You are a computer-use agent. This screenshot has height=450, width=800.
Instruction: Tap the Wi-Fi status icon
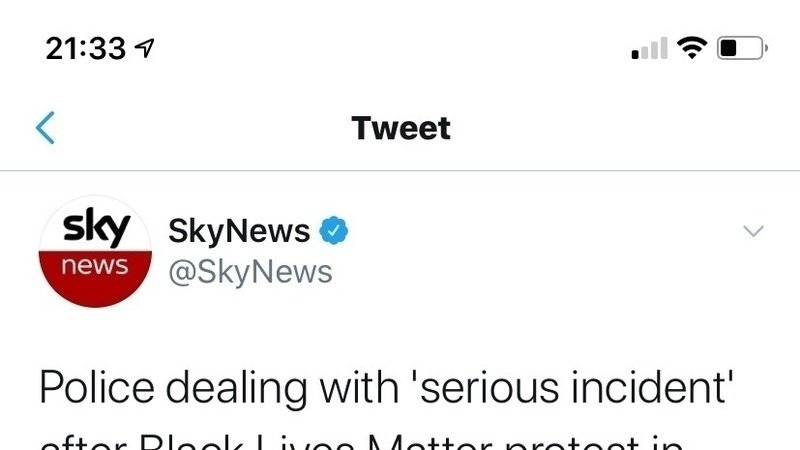[x=692, y=48]
